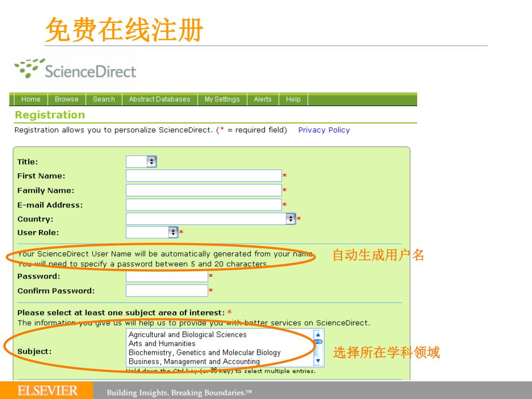Click the Family Name input field

coord(204,190)
